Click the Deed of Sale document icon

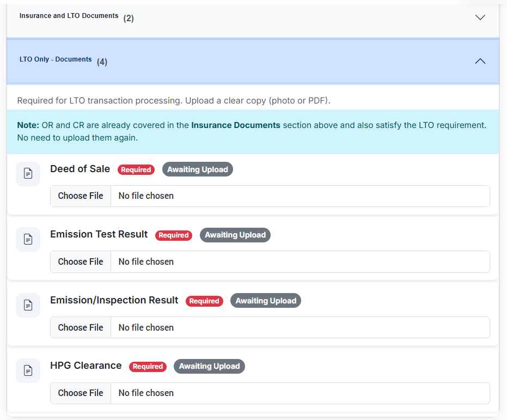click(28, 174)
